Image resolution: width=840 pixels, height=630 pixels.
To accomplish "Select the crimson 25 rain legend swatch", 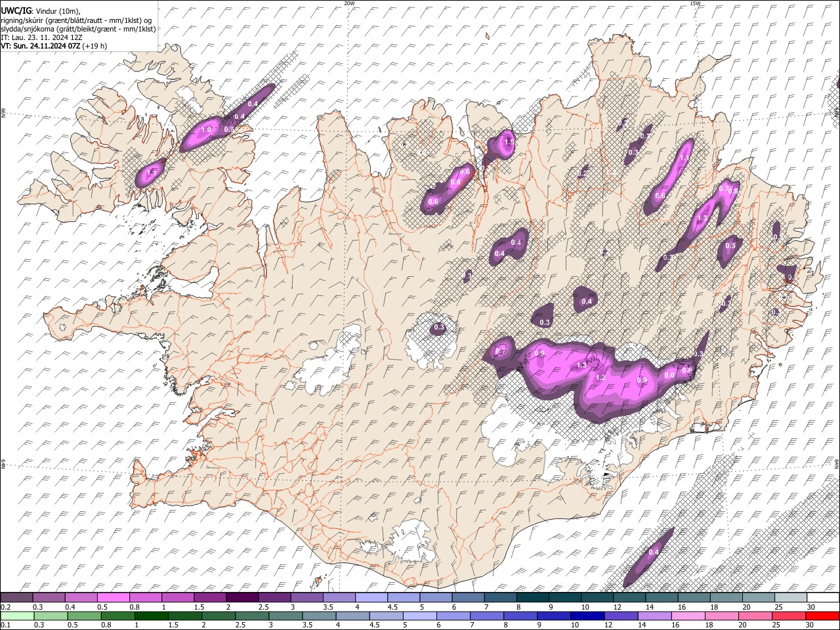I will coord(789,616).
